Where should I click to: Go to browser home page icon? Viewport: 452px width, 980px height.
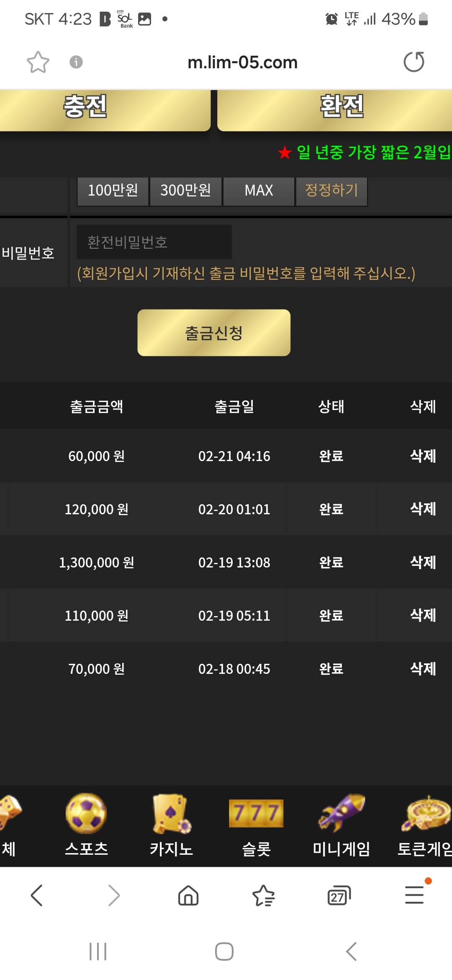tap(188, 895)
